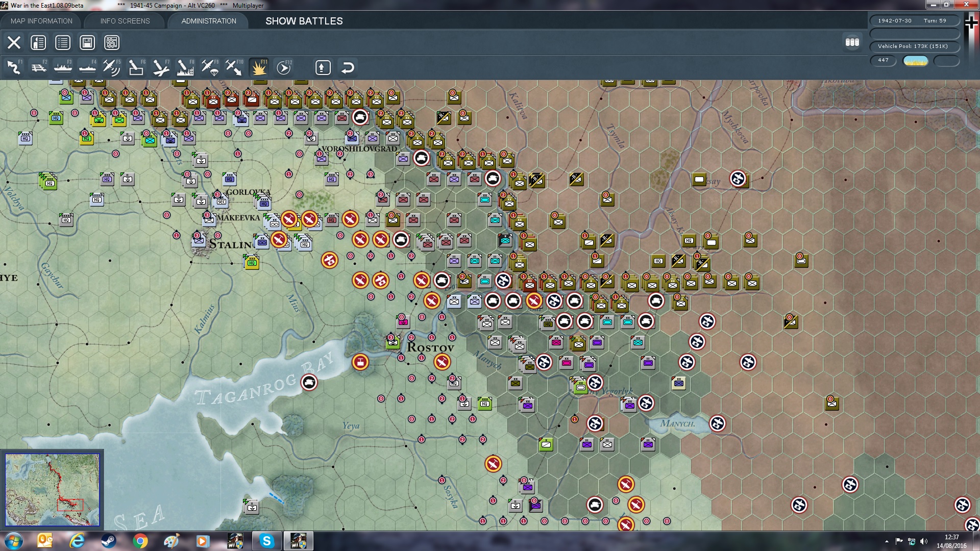980x551 pixels.
Task: Open strategic city bombing mode F8
Action: click(185, 67)
